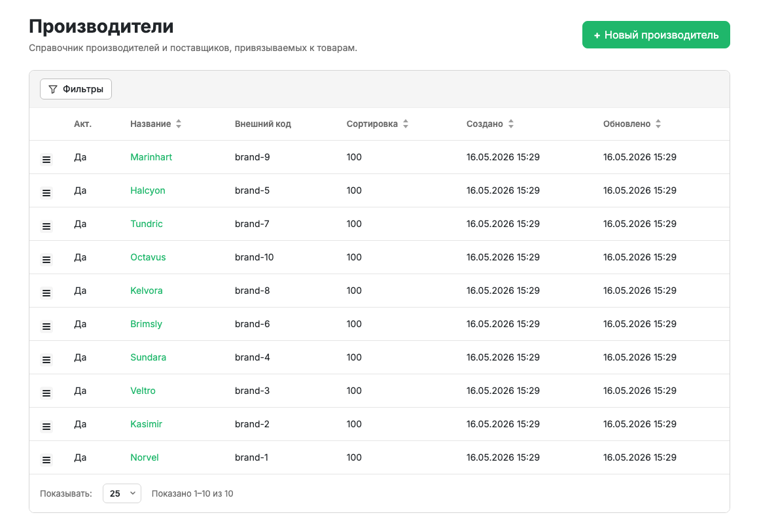
Task: Click external code cell brand-8
Action: pos(252,291)
